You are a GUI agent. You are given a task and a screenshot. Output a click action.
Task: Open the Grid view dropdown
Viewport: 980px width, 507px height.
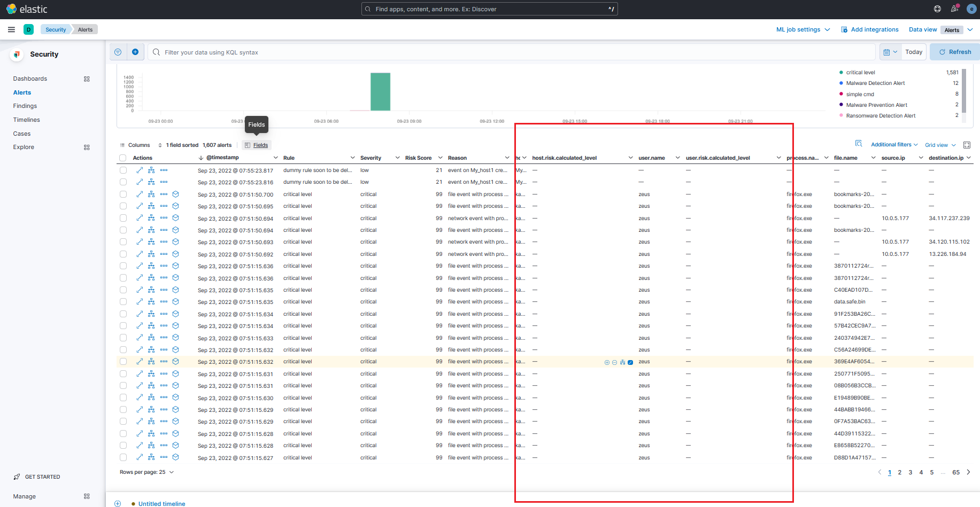tap(940, 144)
